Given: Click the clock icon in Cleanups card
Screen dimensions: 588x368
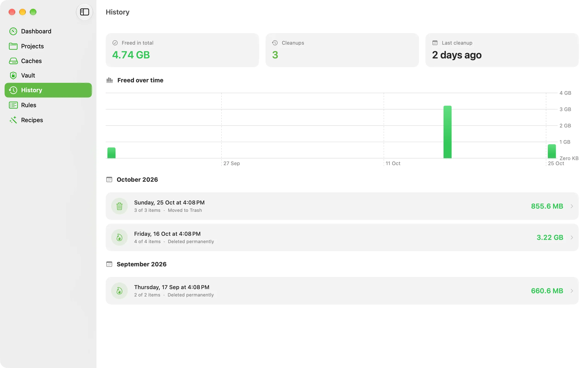Looking at the screenshot, I should tap(275, 43).
